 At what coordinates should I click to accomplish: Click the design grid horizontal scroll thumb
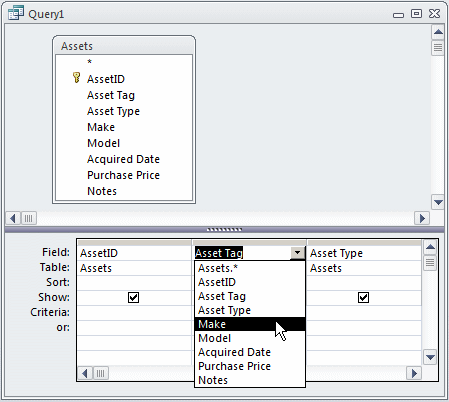tap(100, 373)
